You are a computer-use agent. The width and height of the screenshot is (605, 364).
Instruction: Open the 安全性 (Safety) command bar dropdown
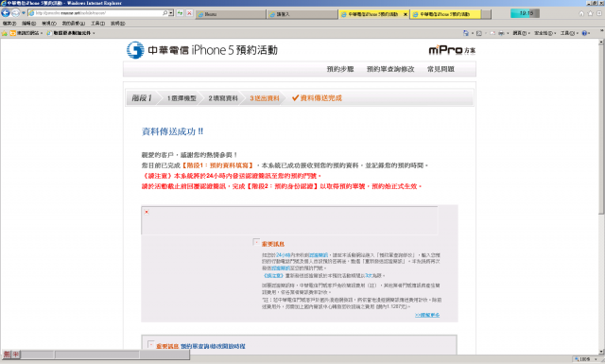(x=545, y=33)
